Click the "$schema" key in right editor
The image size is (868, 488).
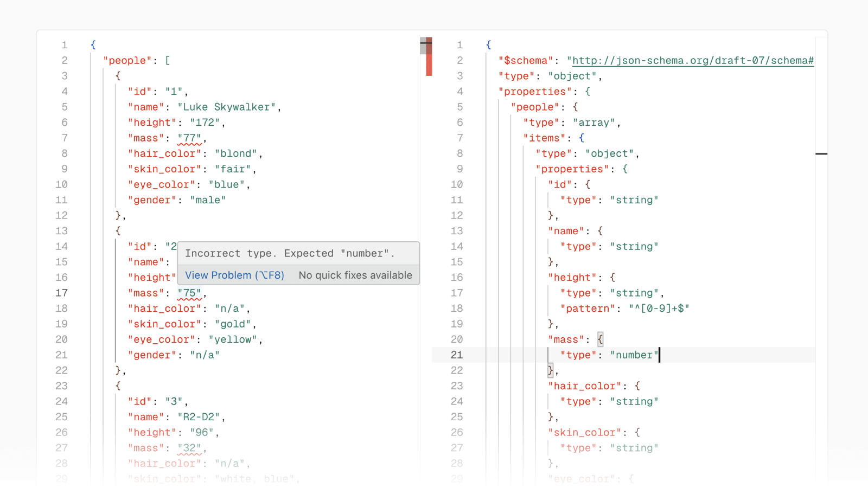pyautogui.click(x=526, y=61)
